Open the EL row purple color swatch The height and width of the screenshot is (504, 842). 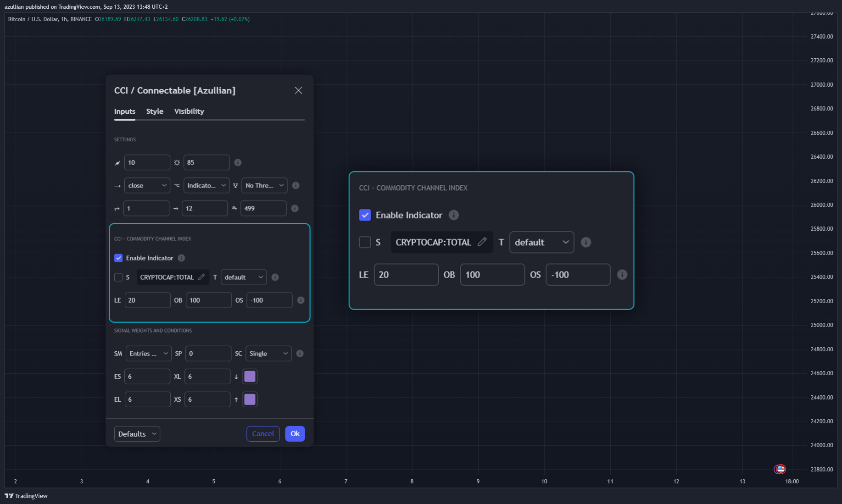(250, 399)
